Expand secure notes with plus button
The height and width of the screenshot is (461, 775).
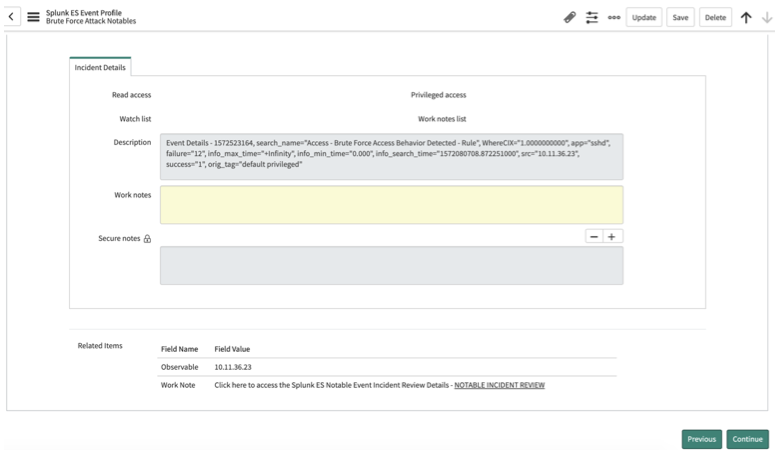(x=612, y=237)
